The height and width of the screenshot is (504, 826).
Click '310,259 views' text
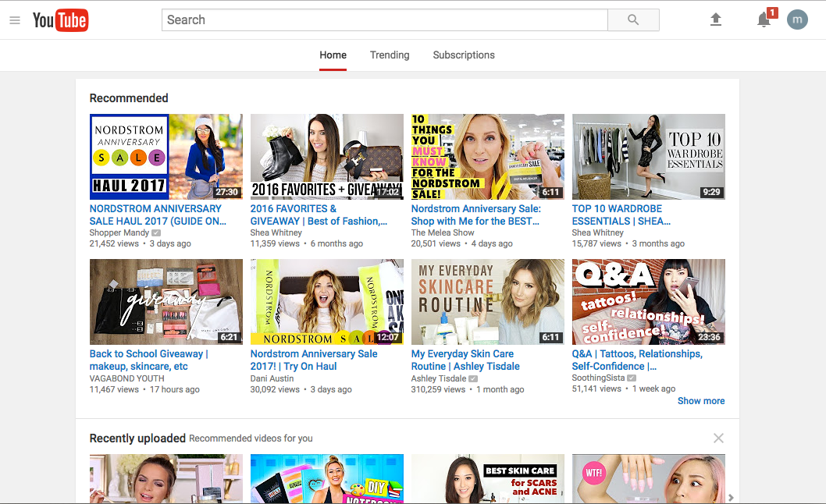pos(438,390)
